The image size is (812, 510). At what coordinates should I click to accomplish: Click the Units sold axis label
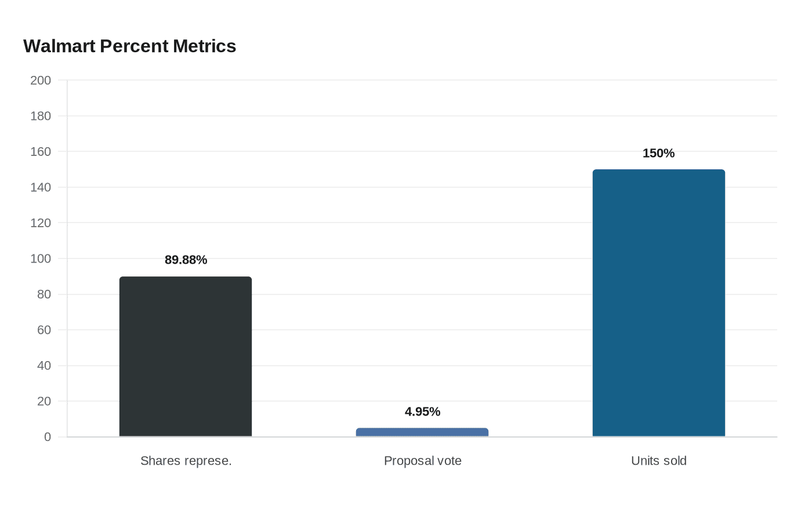659,461
